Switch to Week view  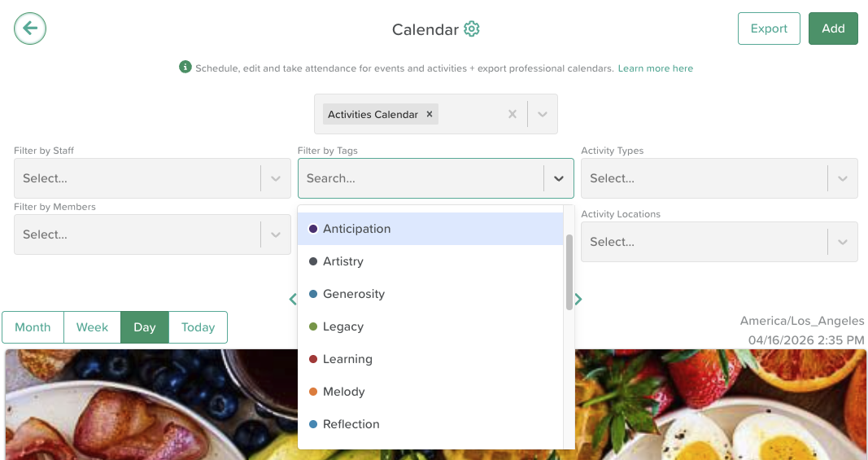[92, 327]
